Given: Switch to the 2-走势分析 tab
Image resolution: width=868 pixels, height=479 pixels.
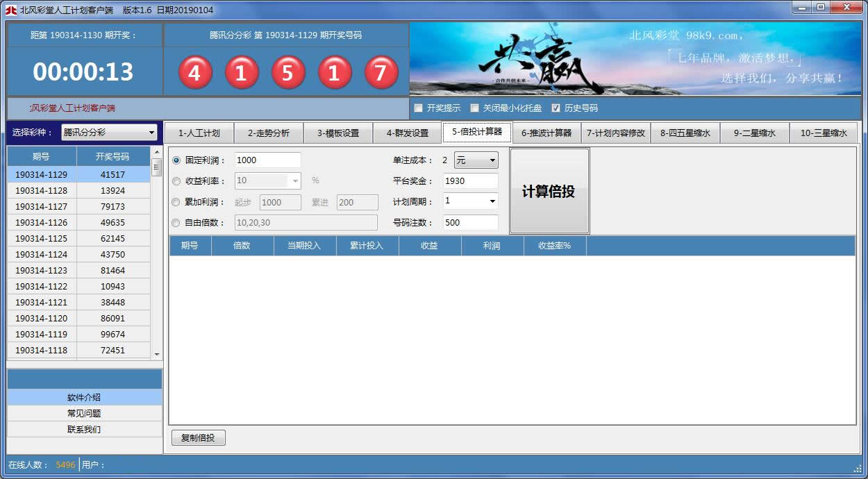Looking at the screenshot, I should [269, 133].
